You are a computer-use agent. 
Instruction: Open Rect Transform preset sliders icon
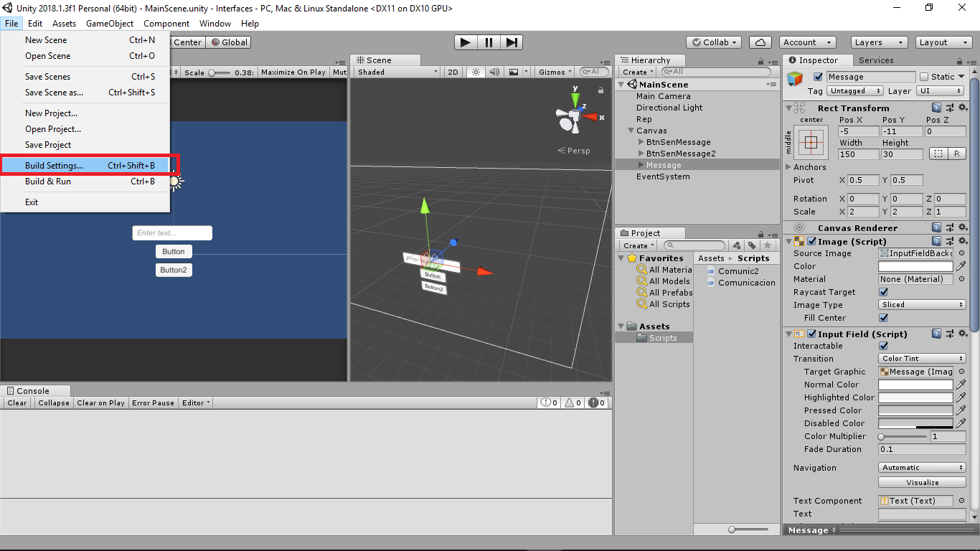point(950,108)
